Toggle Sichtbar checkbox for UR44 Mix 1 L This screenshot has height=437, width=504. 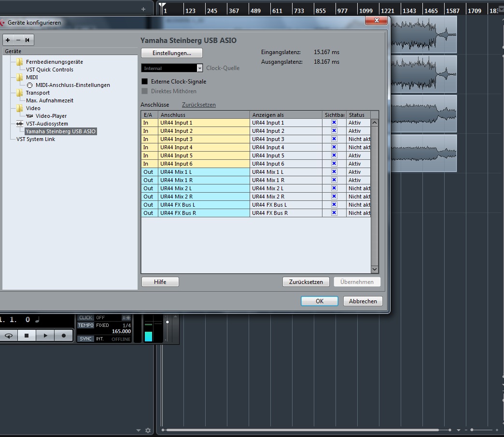(x=334, y=172)
